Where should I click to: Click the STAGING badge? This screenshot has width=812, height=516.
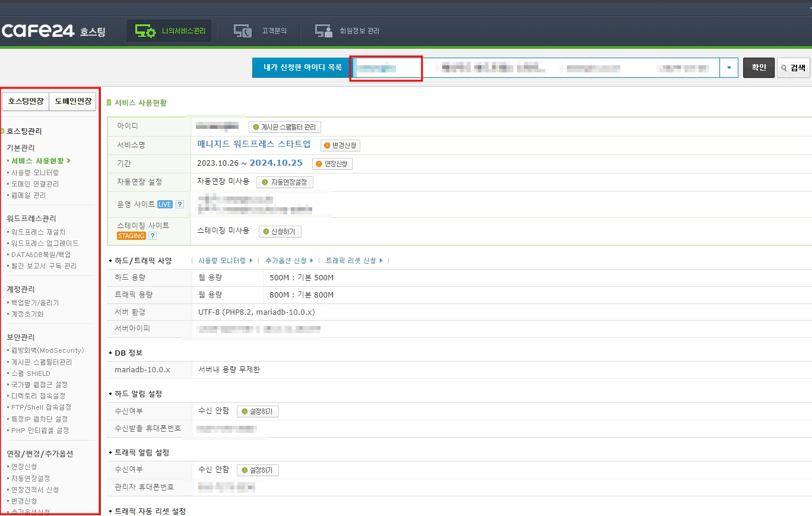point(131,236)
